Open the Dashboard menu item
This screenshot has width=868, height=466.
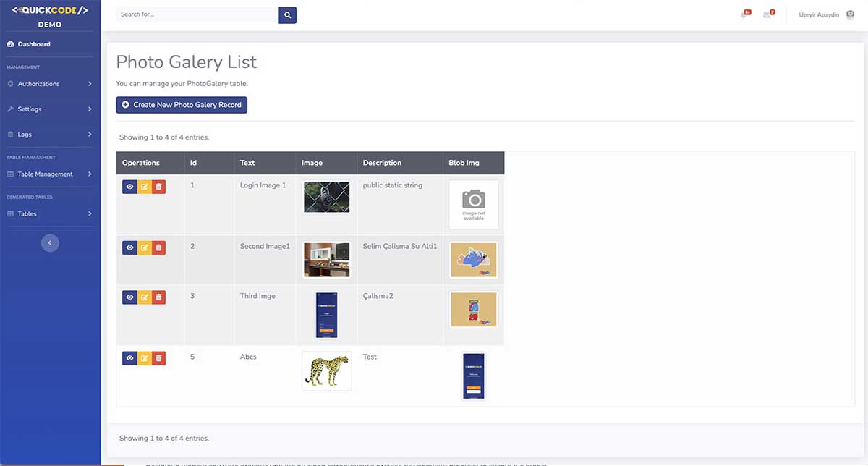(34, 44)
